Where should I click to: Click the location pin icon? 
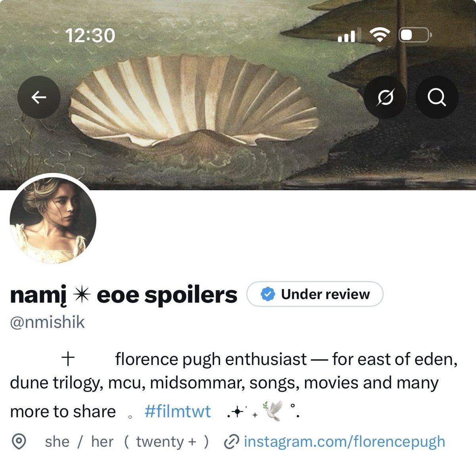[x=19, y=442]
